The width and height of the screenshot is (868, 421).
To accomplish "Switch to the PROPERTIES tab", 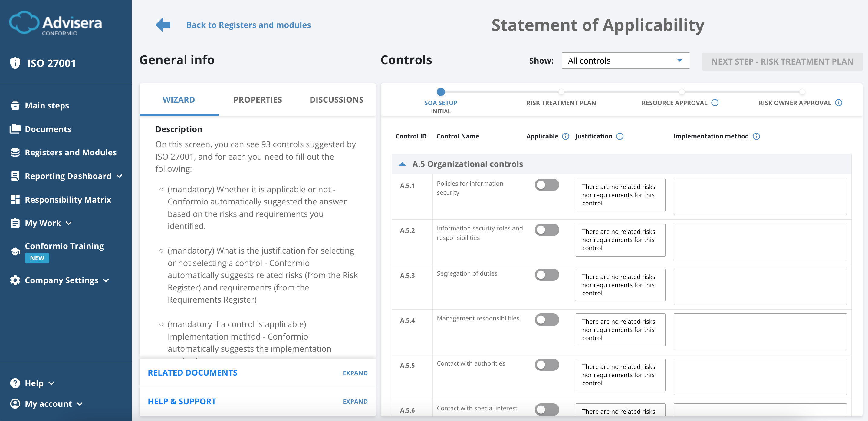I will (x=258, y=100).
